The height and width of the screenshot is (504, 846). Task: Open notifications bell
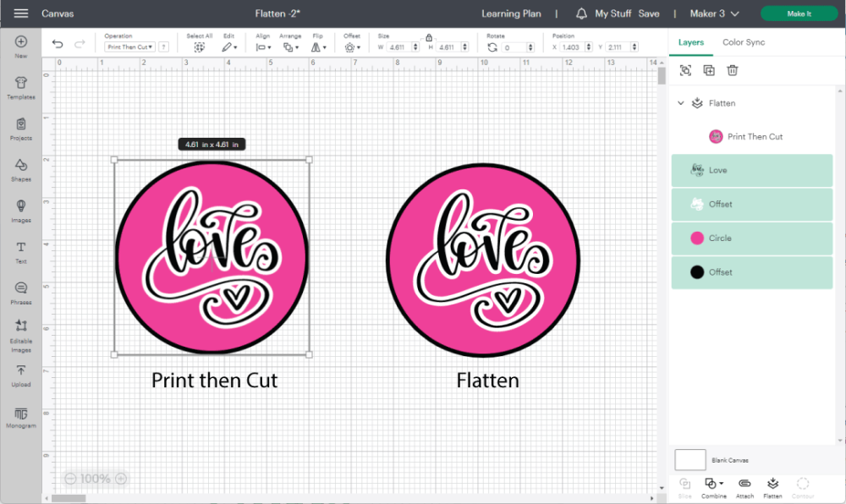[581, 14]
